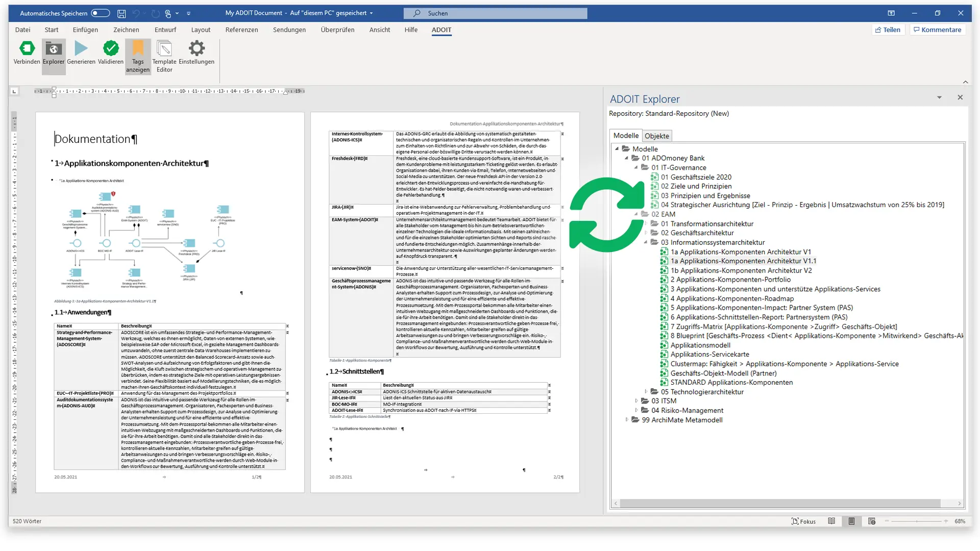This screenshot has width=980, height=551.
Task: Select 1a Applikations-Komponenten Architektur V1.1
Action: point(743,261)
